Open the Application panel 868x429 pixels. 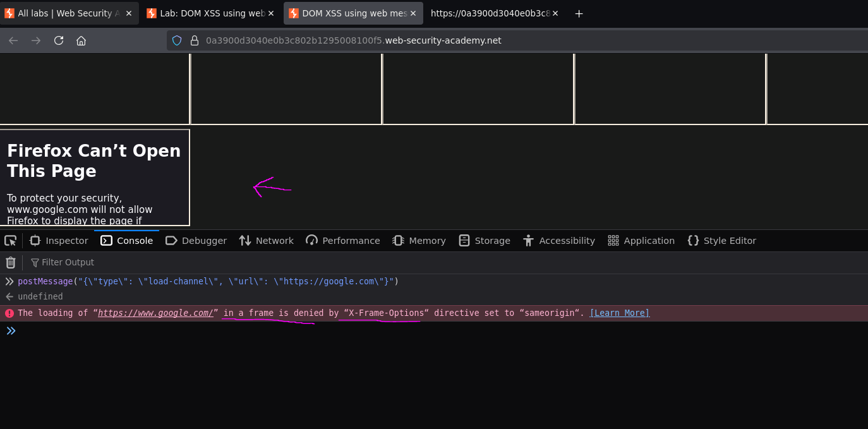tap(641, 241)
